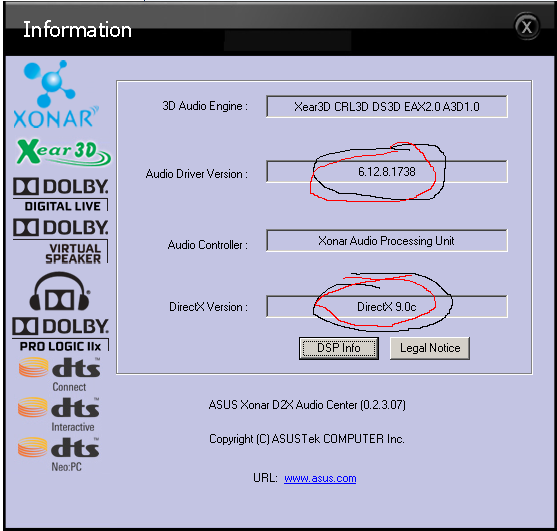Close the Information window with X
The height and width of the screenshot is (531, 557).
click(527, 27)
